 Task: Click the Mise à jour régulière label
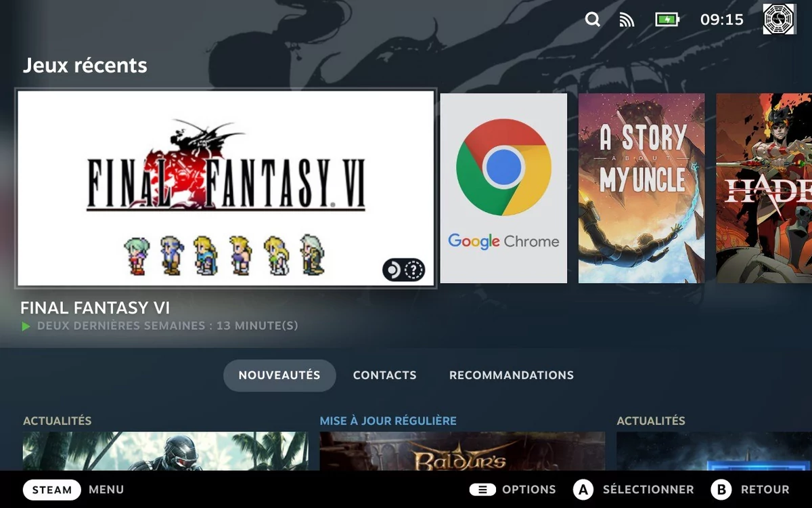388,421
